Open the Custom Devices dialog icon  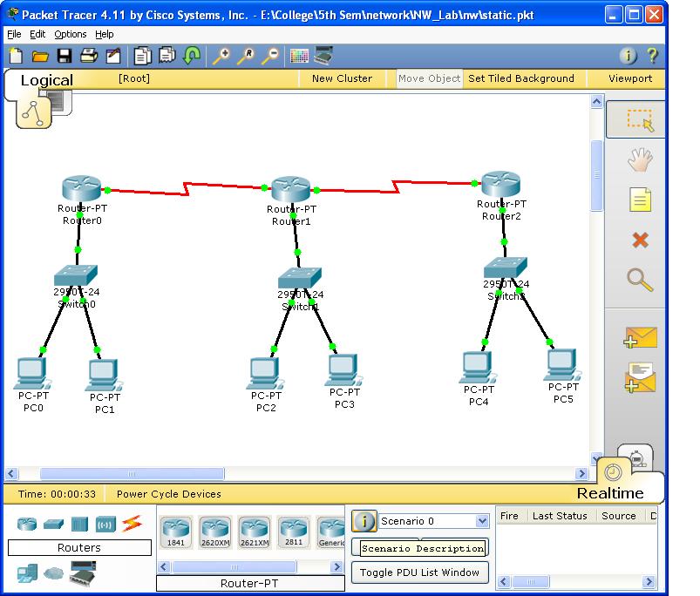(x=323, y=55)
